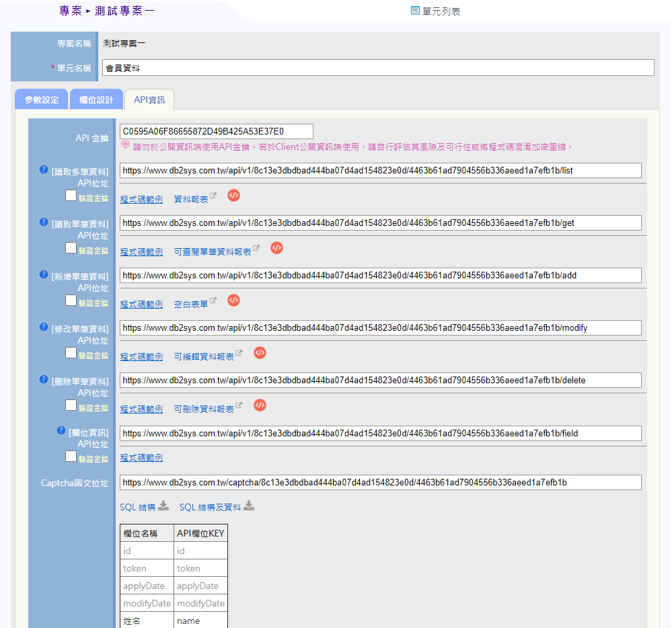Image resolution: width=672 pixels, height=628 pixels.
Task: Open the 欄位設計 tab
Action: click(x=96, y=100)
